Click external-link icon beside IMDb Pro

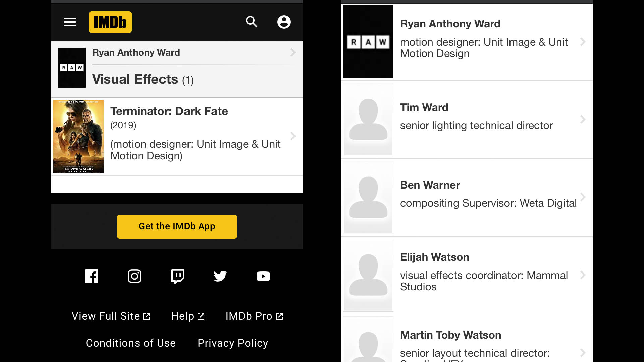coord(279,316)
